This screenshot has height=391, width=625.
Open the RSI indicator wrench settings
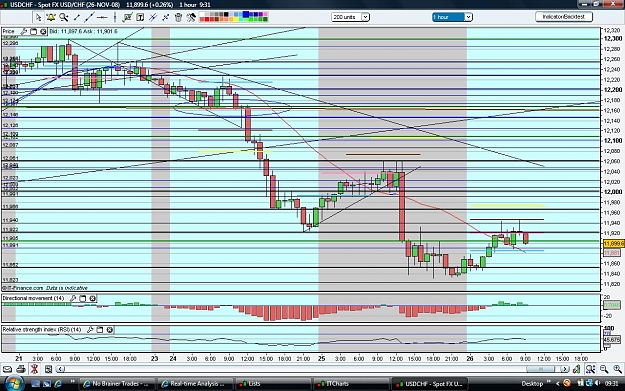point(90,330)
